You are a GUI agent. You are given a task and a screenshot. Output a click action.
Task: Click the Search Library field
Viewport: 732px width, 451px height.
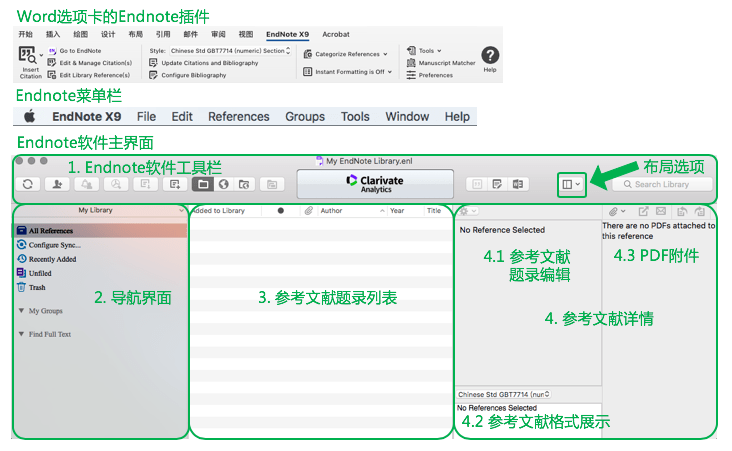click(x=665, y=184)
